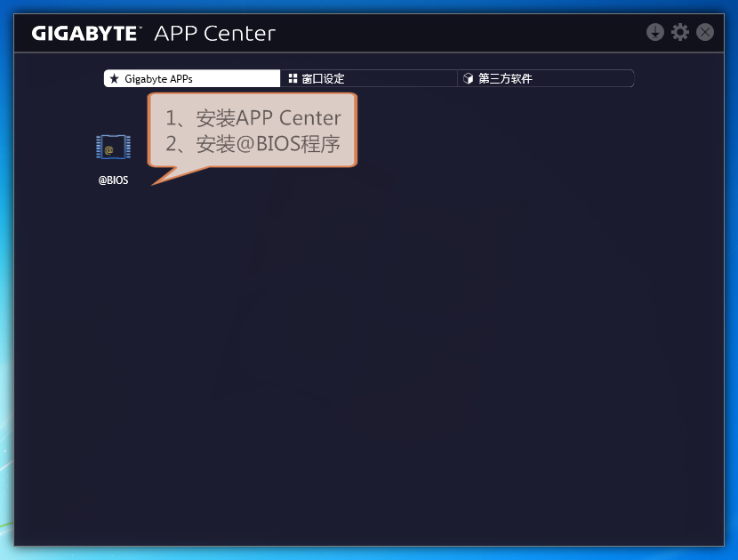Click the GIGABYTE brand logo

point(86,34)
